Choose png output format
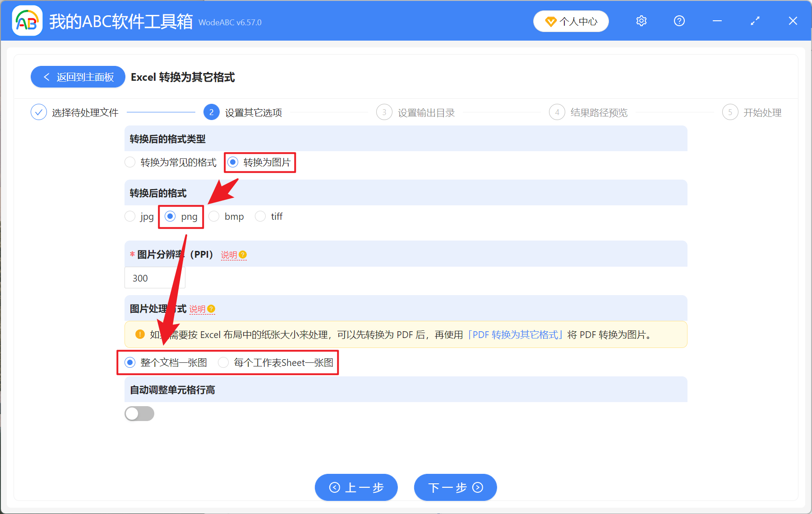The width and height of the screenshot is (812, 514). (x=181, y=217)
